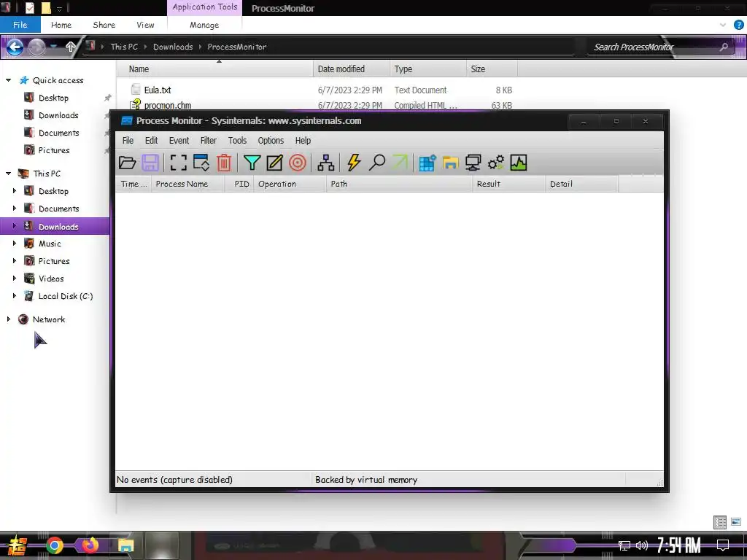Click the Time column header

(133, 184)
